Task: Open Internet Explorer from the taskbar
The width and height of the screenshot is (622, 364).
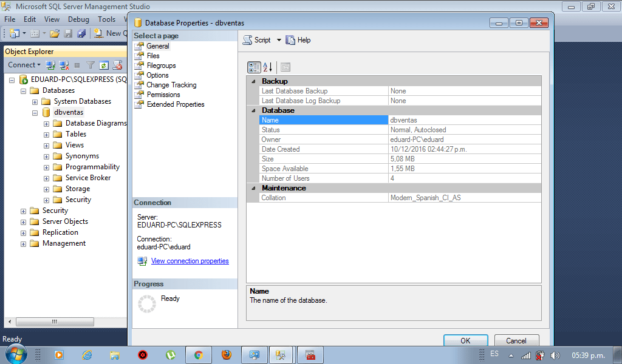Action: pos(87,355)
